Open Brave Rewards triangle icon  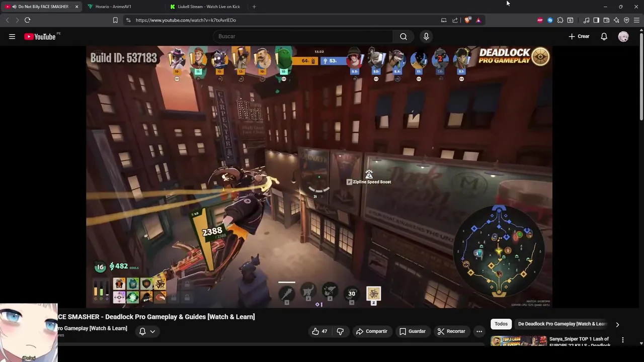478,20
